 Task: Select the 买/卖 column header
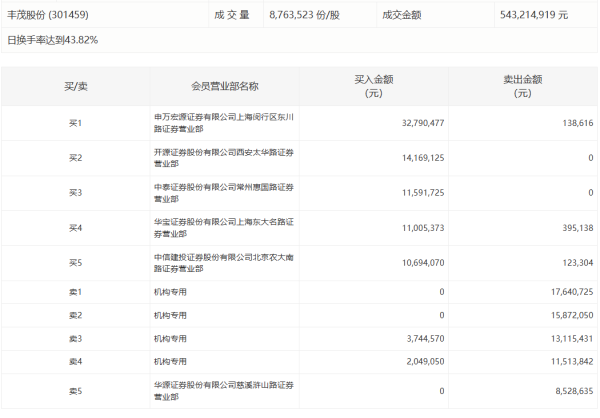click(75, 87)
